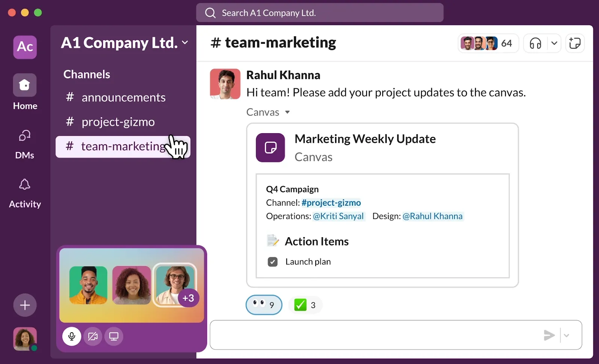599x364 pixels.
Task: Share screen in the huddle
Action: click(114, 336)
